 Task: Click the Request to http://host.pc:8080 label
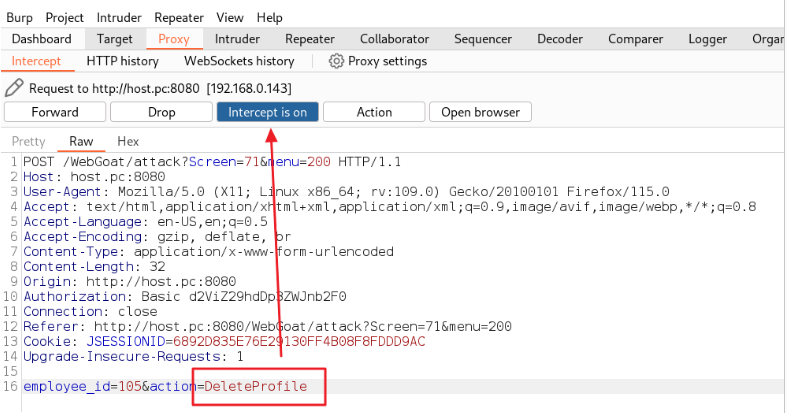coord(160,88)
